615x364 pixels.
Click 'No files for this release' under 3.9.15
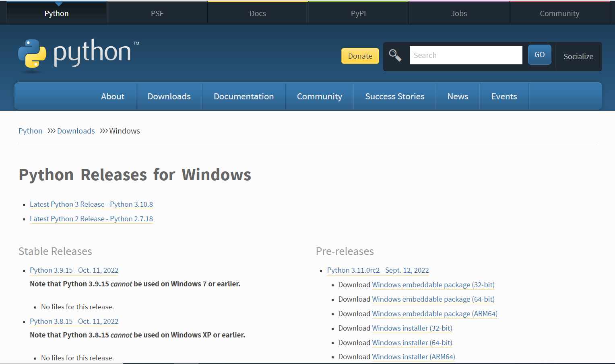pyautogui.click(x=77, y=307)
